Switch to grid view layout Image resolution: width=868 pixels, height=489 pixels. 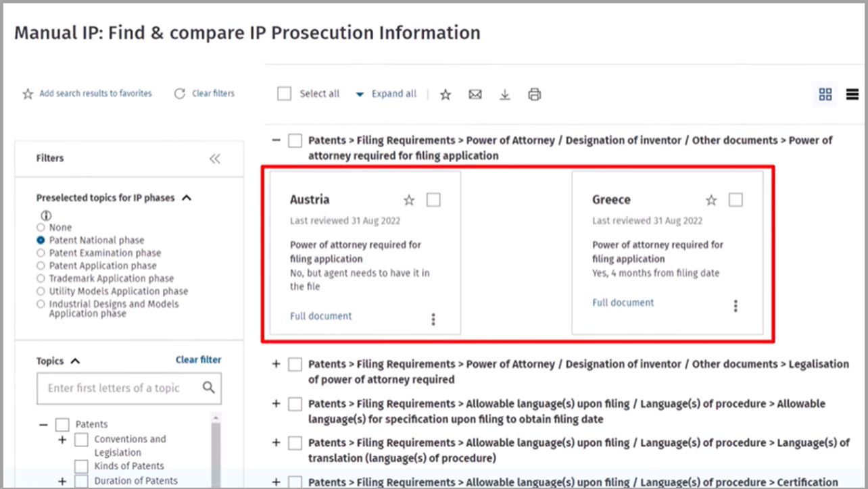pyautogui.click(x=825, y=95)
